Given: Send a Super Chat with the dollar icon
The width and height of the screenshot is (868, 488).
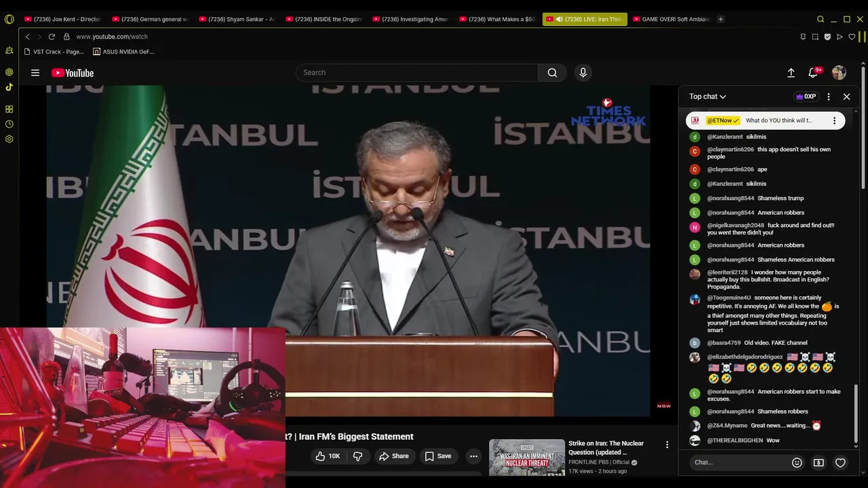Looking at the screenshot, I should pyautogui.click(x=818, y=462).
